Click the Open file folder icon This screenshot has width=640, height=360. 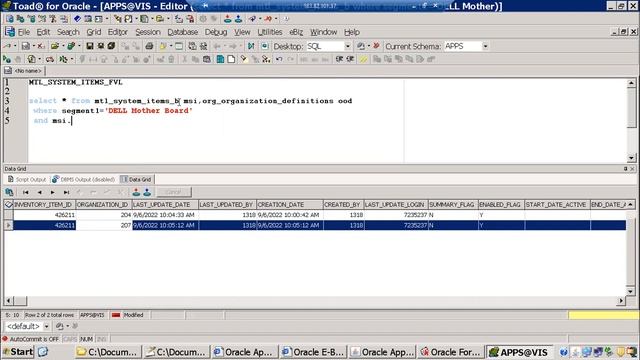[55, 46]
